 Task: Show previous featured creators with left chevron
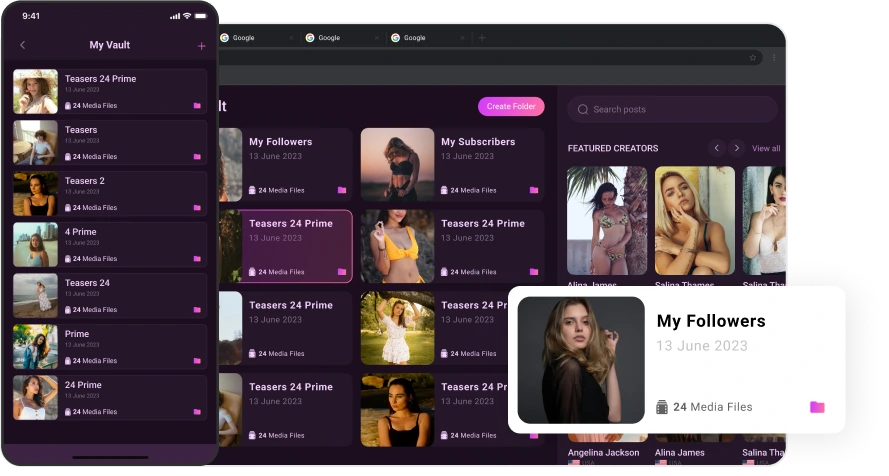(717, 148)
